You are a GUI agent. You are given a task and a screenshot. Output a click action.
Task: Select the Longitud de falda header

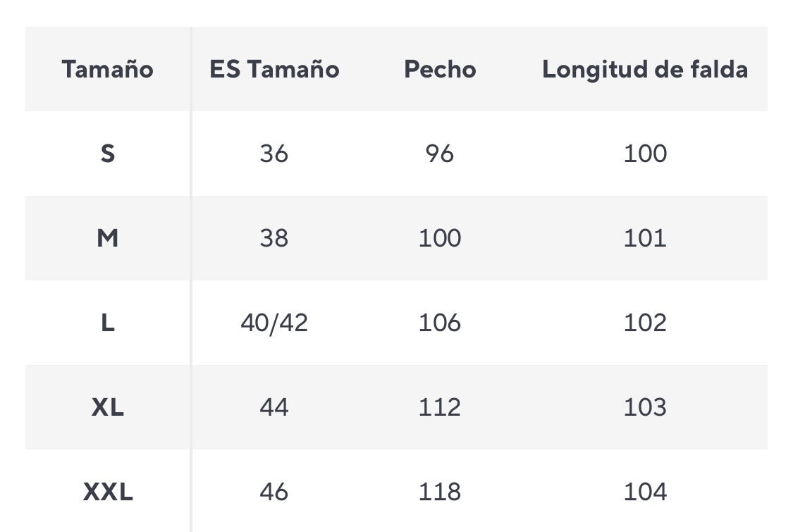pyautogui.click(x=644, y=69)
